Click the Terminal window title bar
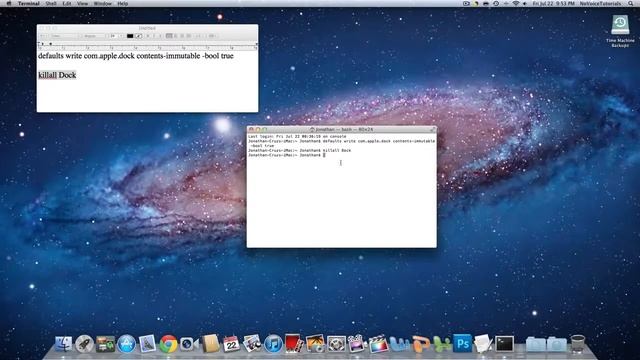The image size is (640, 360). tap(341, 129)
